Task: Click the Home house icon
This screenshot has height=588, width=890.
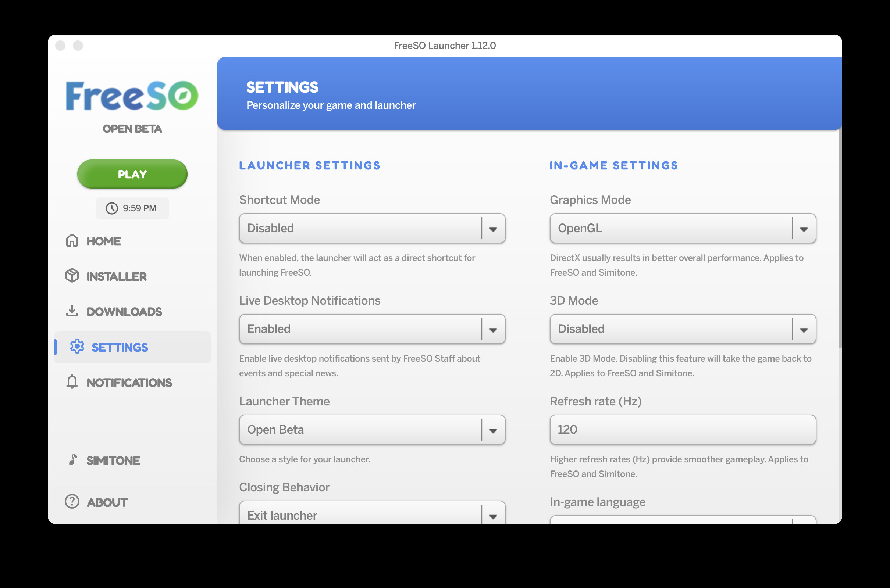Action: pyautogui.click(x=72, y=240)
